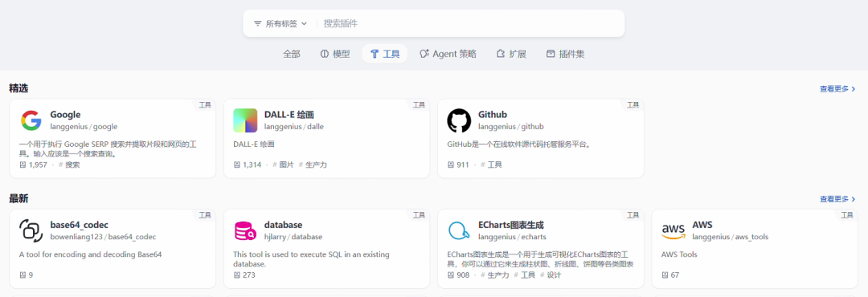
Task: Click bowenliang123 / base64_codec author text
Action: (x=103, y=237)
